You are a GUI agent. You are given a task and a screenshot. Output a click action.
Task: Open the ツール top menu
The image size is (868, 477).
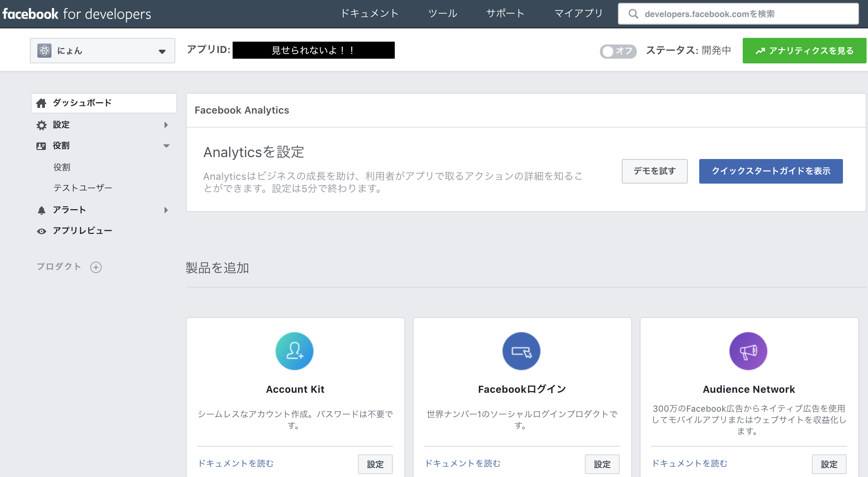point(443,13)
